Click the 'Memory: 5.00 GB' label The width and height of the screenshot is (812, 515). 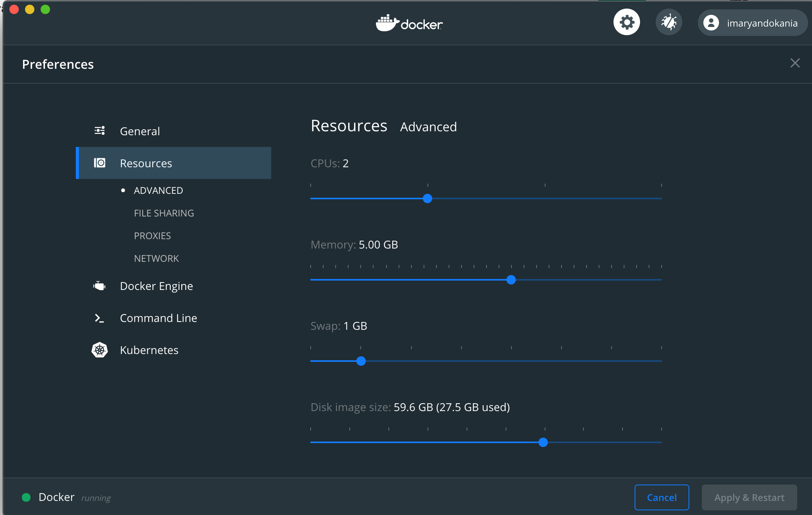(354, 245)
